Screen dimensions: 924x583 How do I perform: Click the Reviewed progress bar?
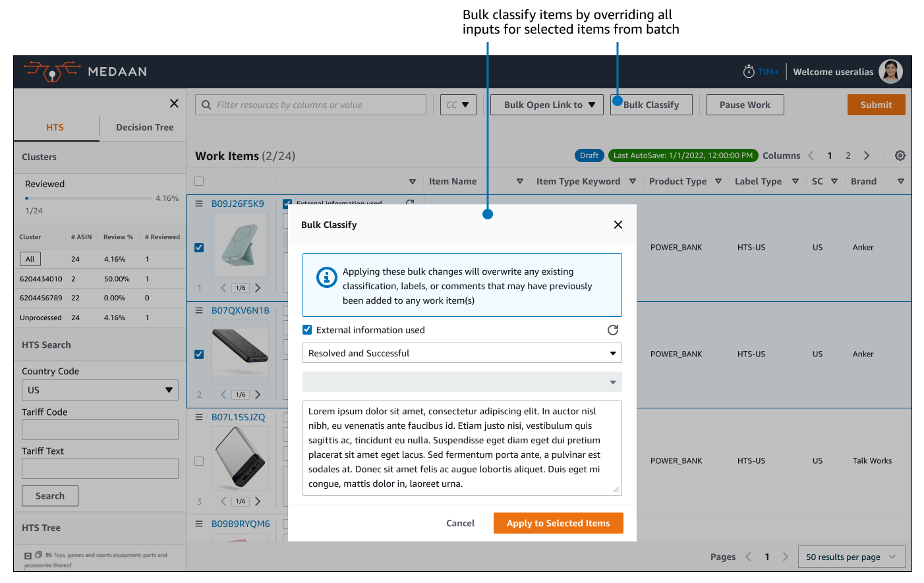(x=88, y=198)
